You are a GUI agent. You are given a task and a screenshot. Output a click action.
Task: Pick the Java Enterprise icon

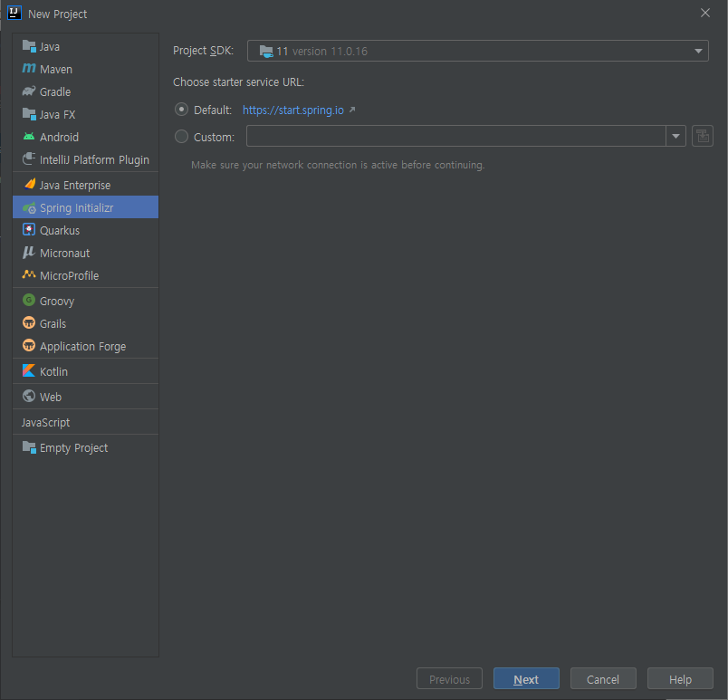pos(29,185)
